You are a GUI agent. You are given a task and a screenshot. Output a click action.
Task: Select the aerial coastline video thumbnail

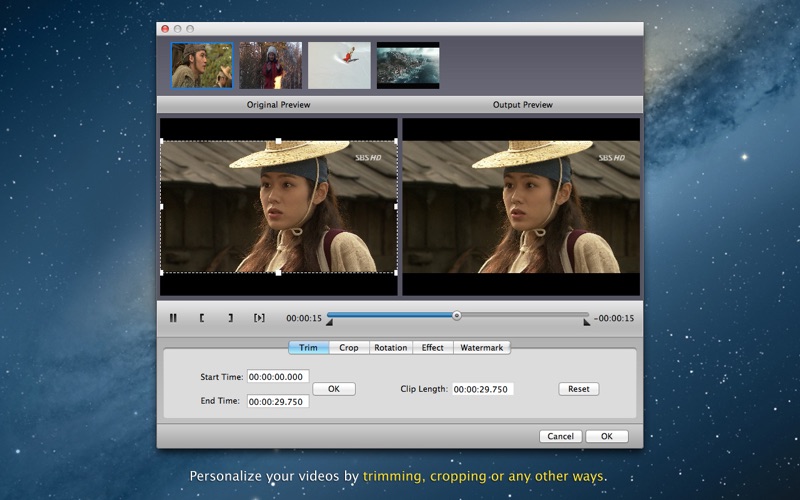408,65
